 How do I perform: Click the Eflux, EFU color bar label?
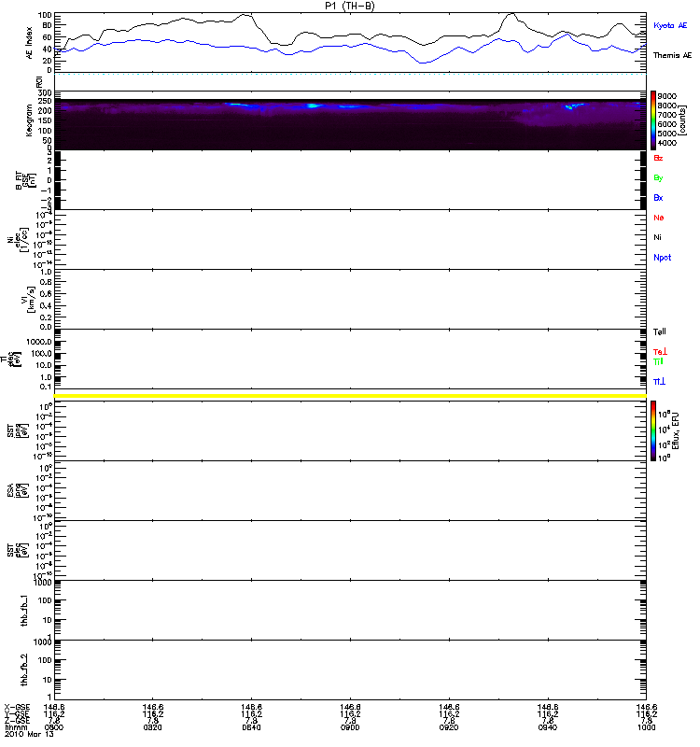click(675, 430)
